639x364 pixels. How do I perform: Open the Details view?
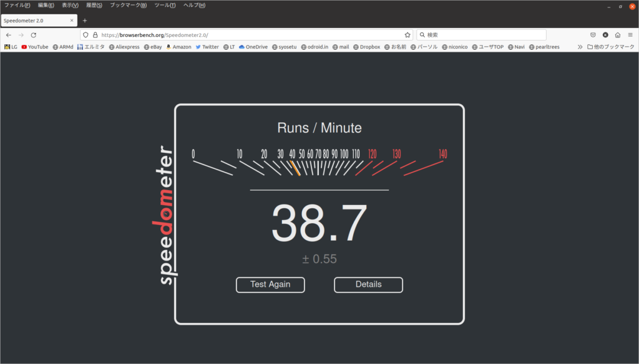click(368, 285)
